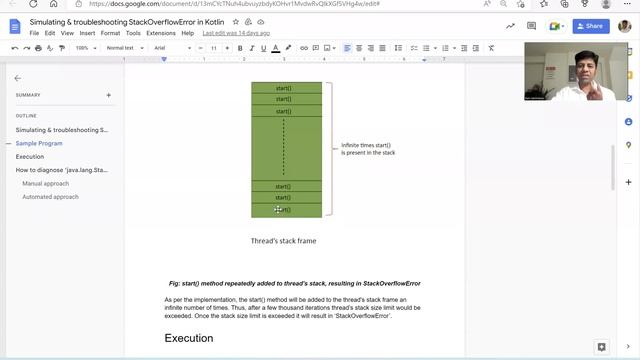
Task: Click the Move document icon
Action: 248,22
